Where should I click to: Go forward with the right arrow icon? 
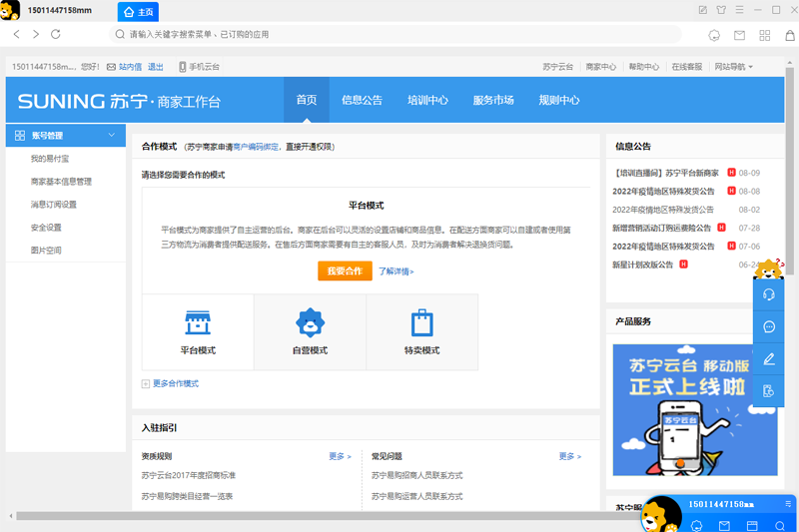coord(36,34)
